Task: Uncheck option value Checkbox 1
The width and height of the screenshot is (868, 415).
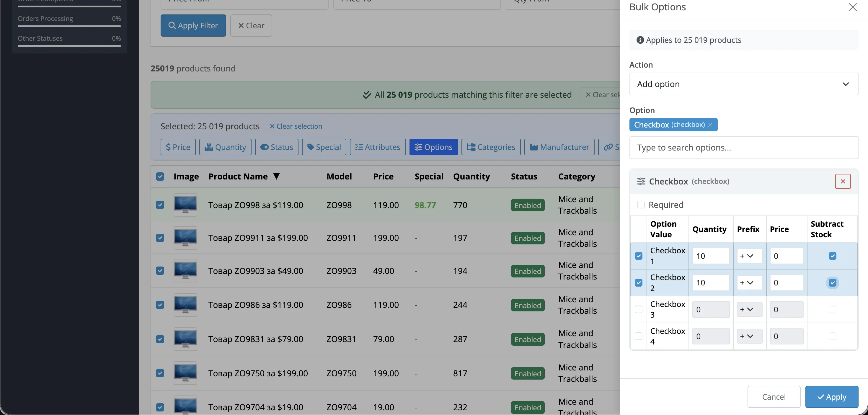Action: point(639,256)
